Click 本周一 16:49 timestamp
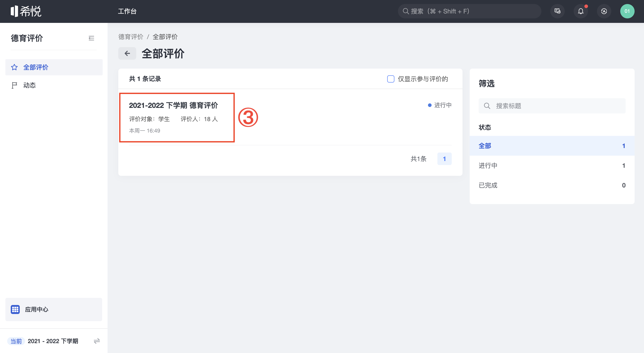 click(145, 131)
